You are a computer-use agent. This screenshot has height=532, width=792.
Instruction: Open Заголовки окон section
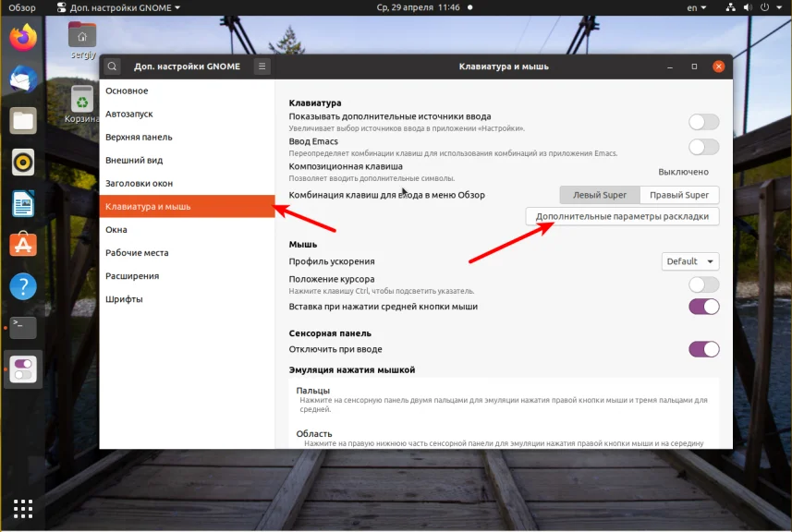[187, 183]
